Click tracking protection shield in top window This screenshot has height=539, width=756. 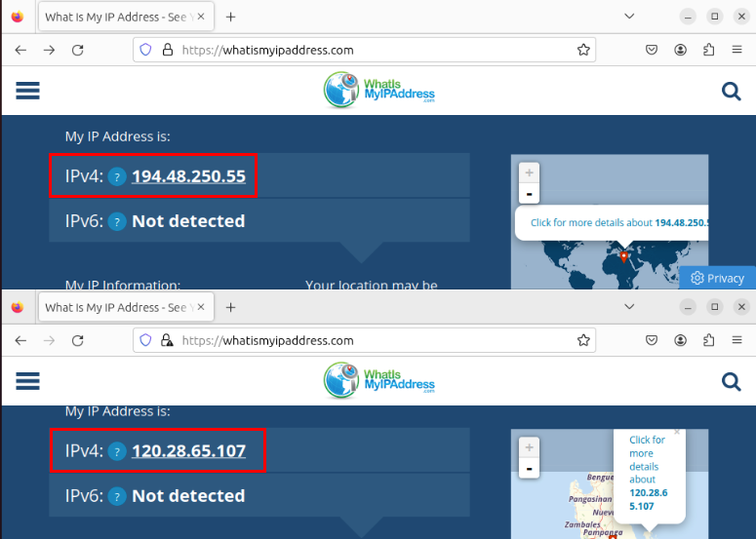[x=145, y=50]
